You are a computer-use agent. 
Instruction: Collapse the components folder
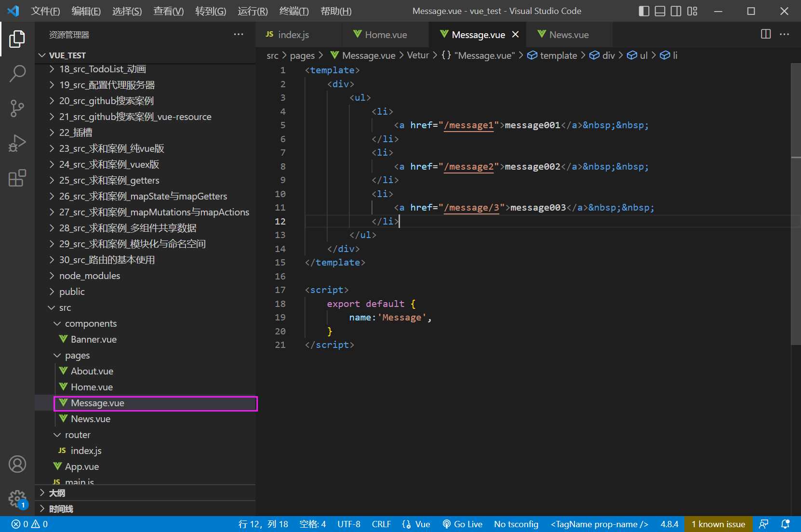coord(145,323)
